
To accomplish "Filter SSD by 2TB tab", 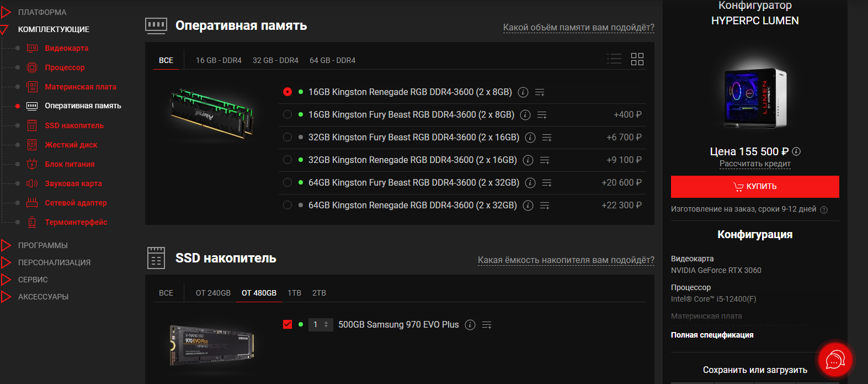I will click(x=319, y=293).
